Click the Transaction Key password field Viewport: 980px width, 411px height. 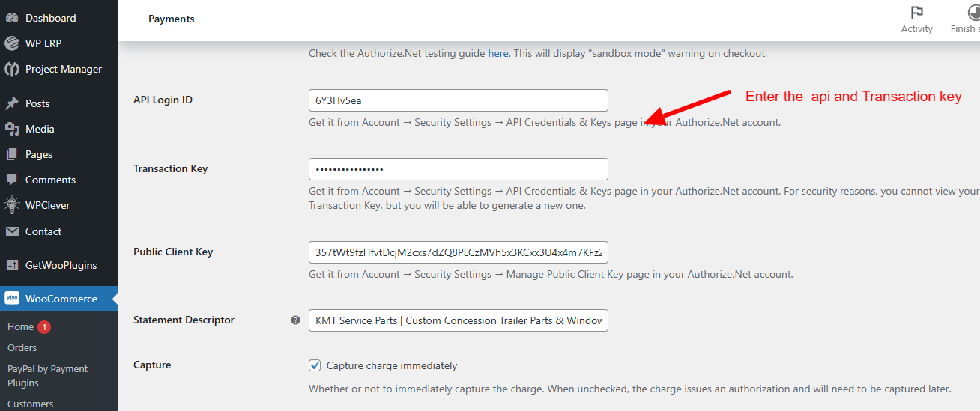[x=459, y=169]
